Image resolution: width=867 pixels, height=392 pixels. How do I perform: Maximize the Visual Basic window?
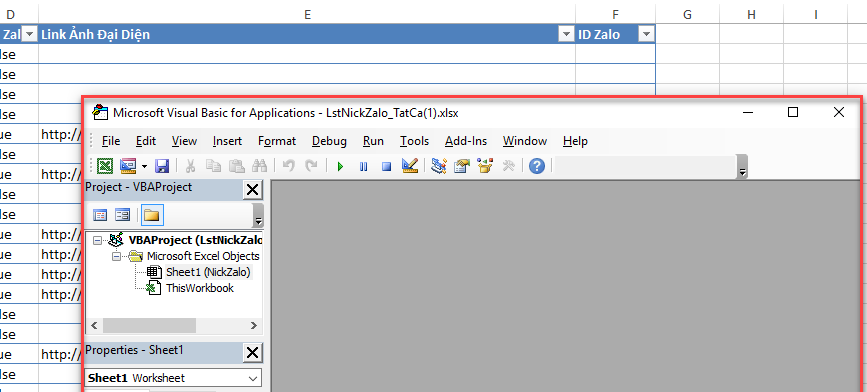(x=793, y=112)
